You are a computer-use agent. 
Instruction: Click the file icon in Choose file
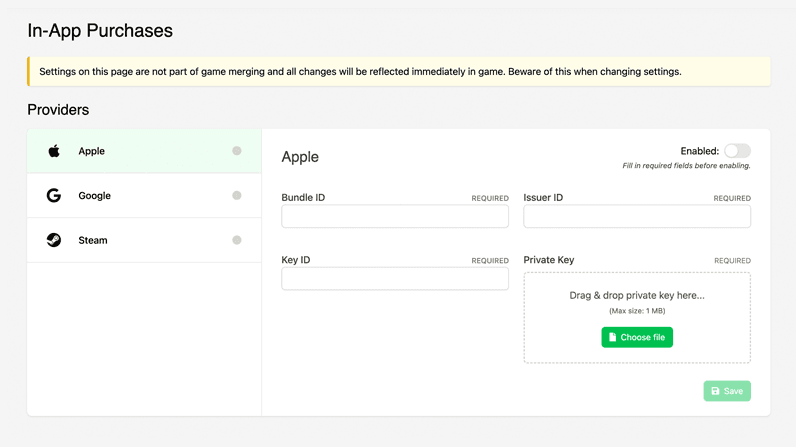tap(612, 337)
